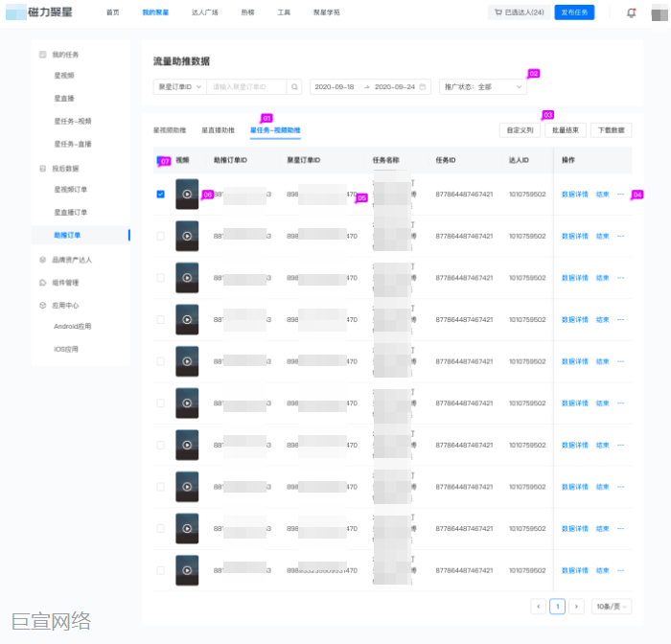Open 热榜 in the top navigation
671x644 pixels.
click(247, 12)
